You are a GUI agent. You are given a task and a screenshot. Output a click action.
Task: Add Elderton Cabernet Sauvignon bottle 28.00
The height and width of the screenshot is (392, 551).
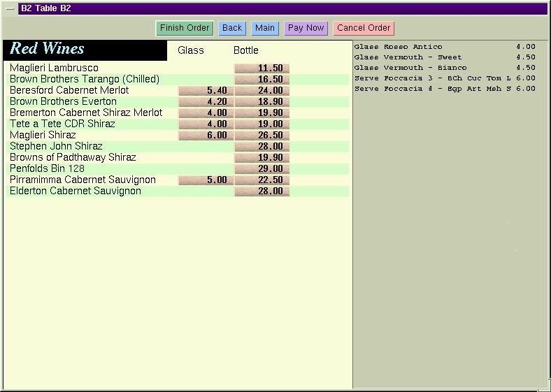tap(262, 191)
